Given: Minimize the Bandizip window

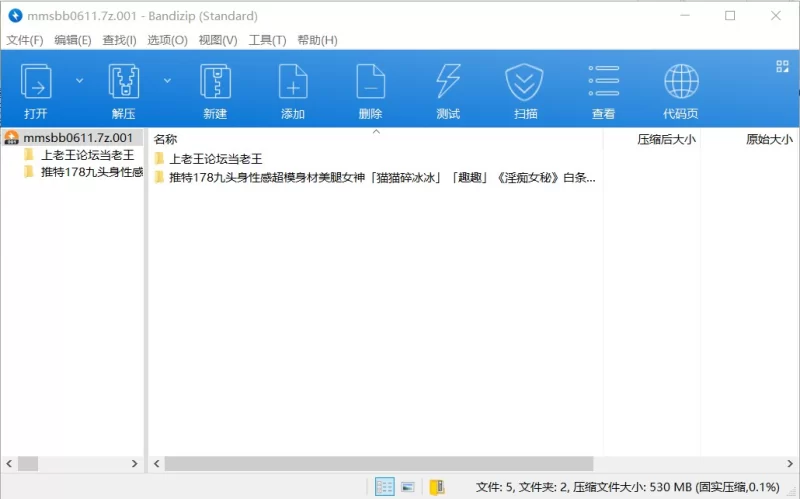Looking at the screenshot, I should pos(685,16).
